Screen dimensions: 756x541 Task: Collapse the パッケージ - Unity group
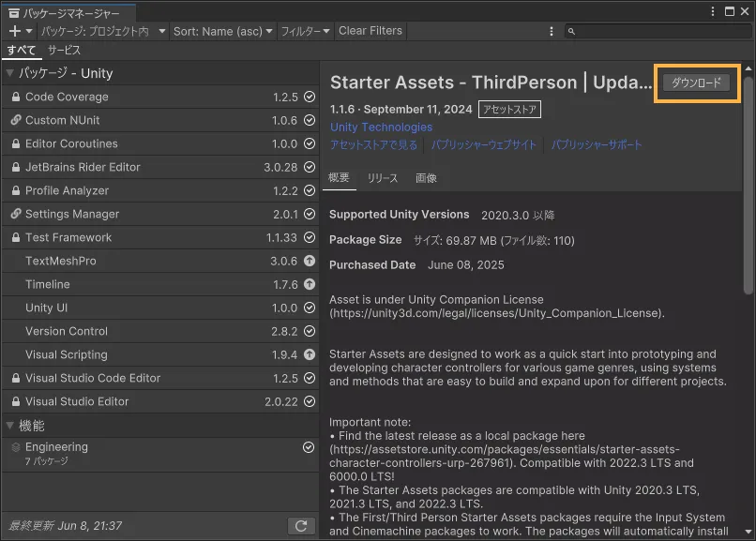pyautogui.click(x=9, y=73)
